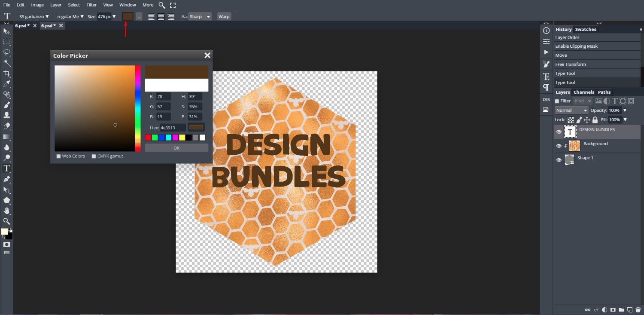The image size is (644, 315).
Task: Choose the Gradient tool
Action: (7, 137)
